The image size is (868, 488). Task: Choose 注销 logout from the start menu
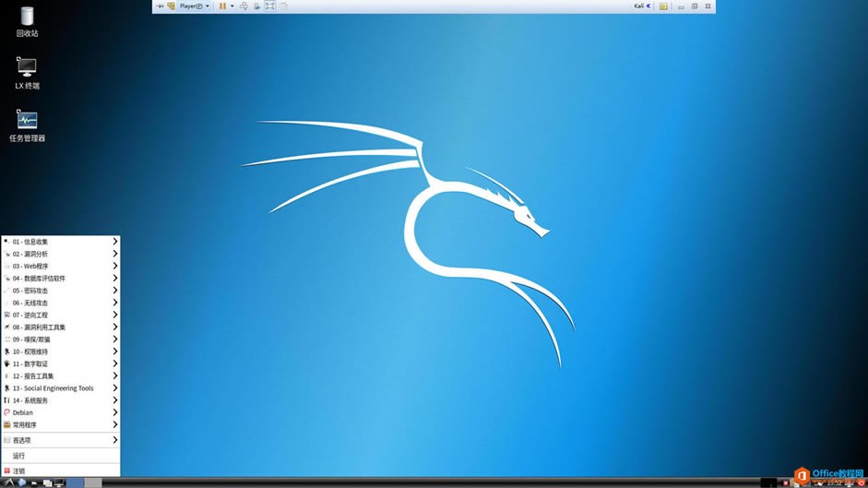[60, 470]
